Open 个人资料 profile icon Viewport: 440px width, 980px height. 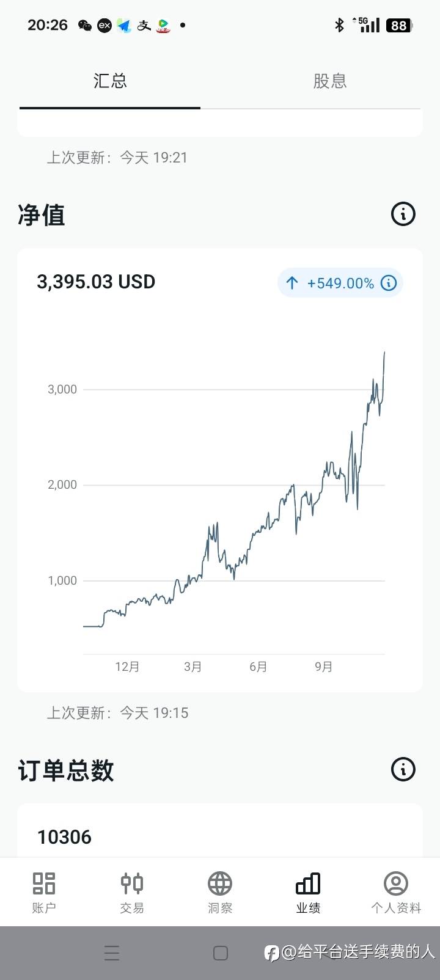pos(396,883)
